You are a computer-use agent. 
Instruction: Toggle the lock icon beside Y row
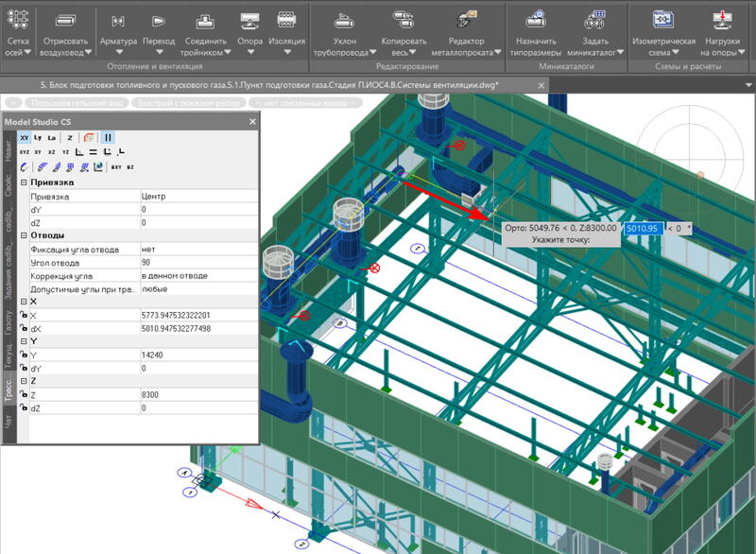23,355
